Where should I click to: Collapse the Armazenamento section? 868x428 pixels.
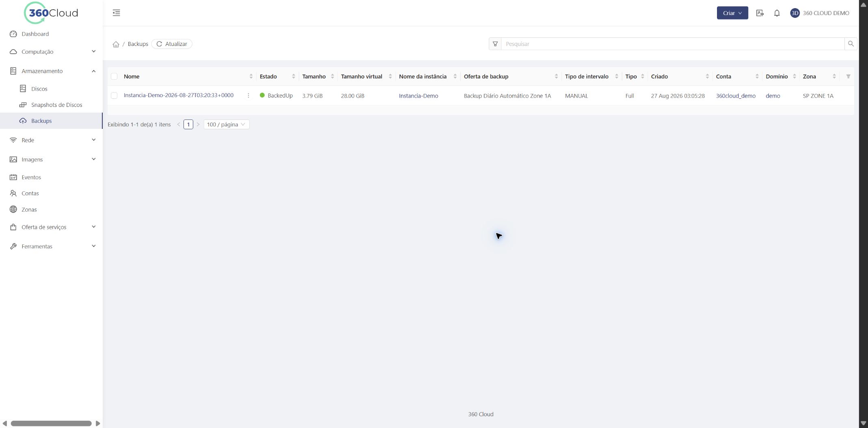(51, 71)
